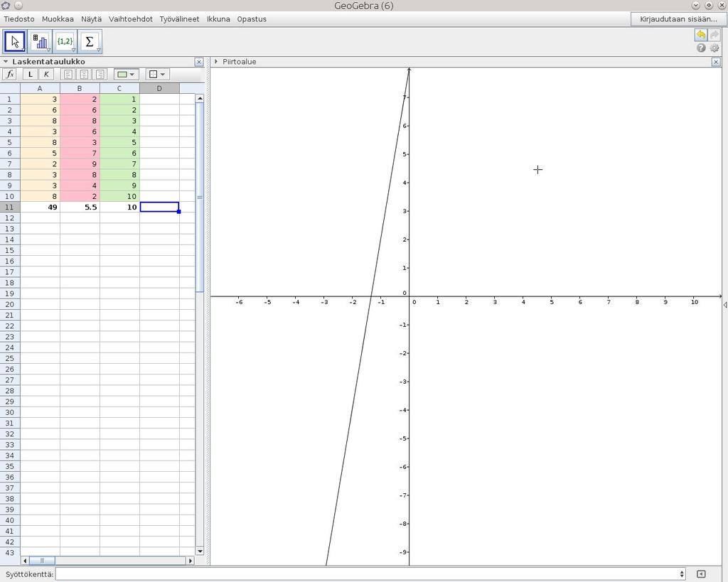Select the highlighted empty cell D11
The width and height of the screenshot is (728, 582).
click(159, 207)
